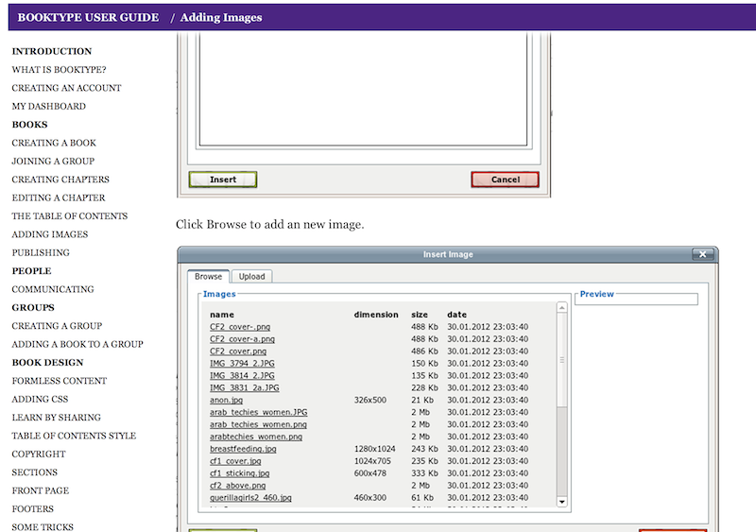Click the 1280x1024 dimension value
Screen dimensions: 756x532
coord(374,449)
